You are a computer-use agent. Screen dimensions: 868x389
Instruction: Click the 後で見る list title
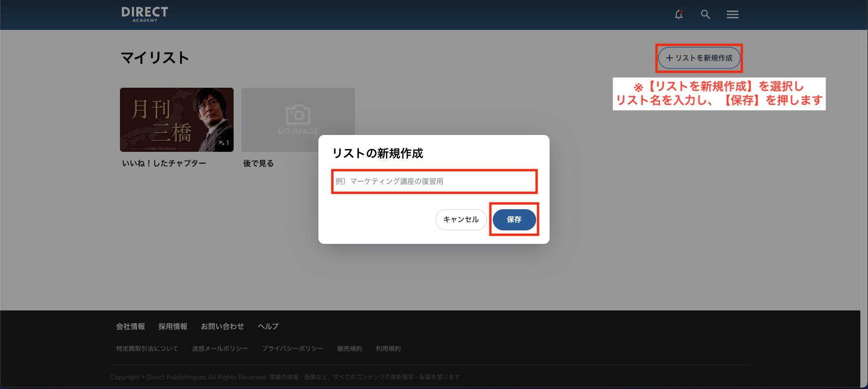click(x=259, y=163)
